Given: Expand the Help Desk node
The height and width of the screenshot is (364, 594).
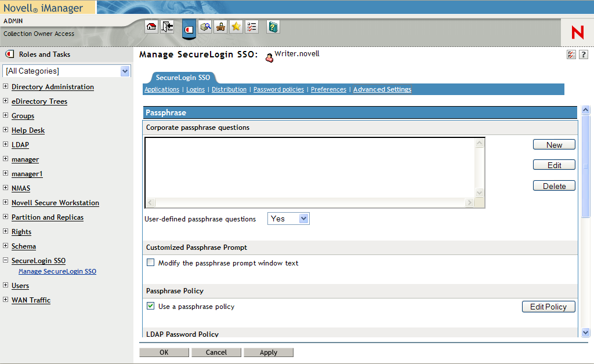Looking at the screenshot, I should pos(5,130).
